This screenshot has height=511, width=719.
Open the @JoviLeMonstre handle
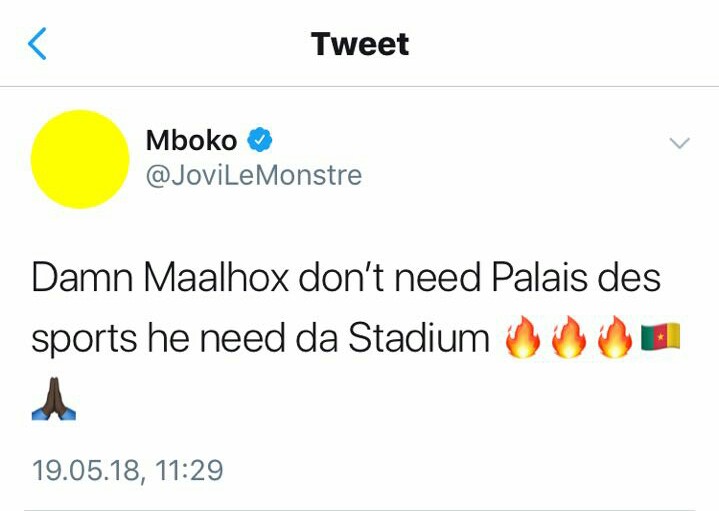[253, 176]
